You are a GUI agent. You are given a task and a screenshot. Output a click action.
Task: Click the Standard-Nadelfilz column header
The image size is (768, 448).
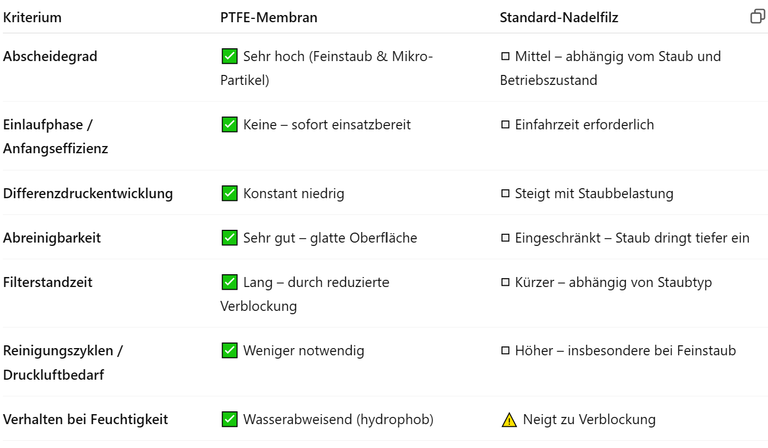click(x=559, y=18)
